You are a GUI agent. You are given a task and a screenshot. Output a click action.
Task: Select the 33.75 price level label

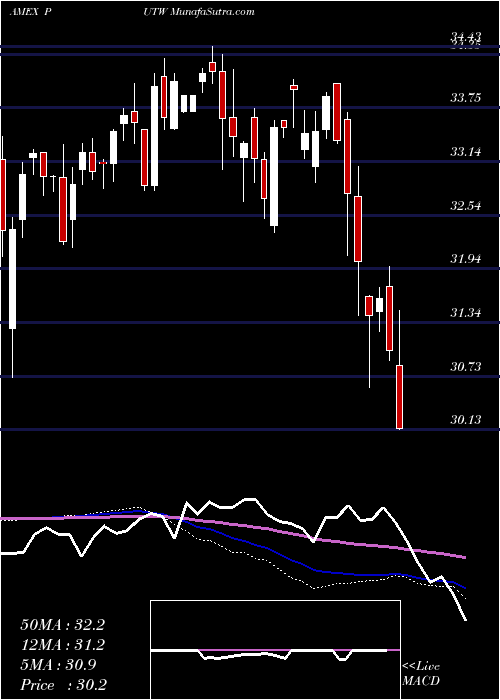click(x=466, y=98)
